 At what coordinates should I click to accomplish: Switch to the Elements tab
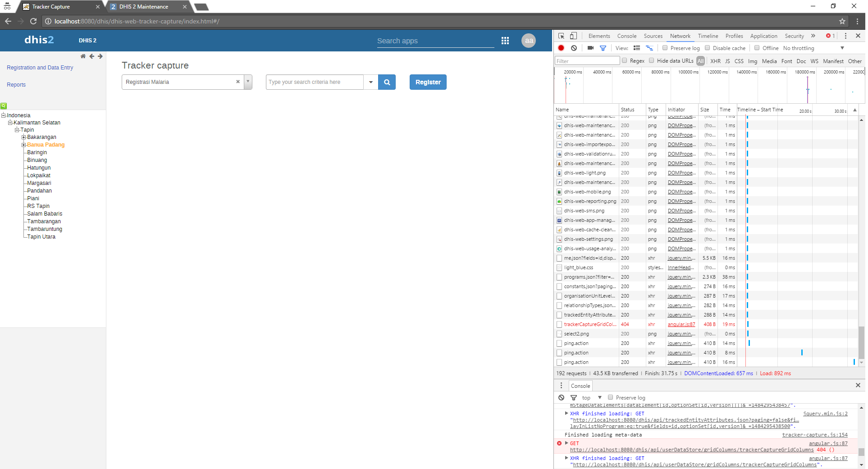coord(599,36)
